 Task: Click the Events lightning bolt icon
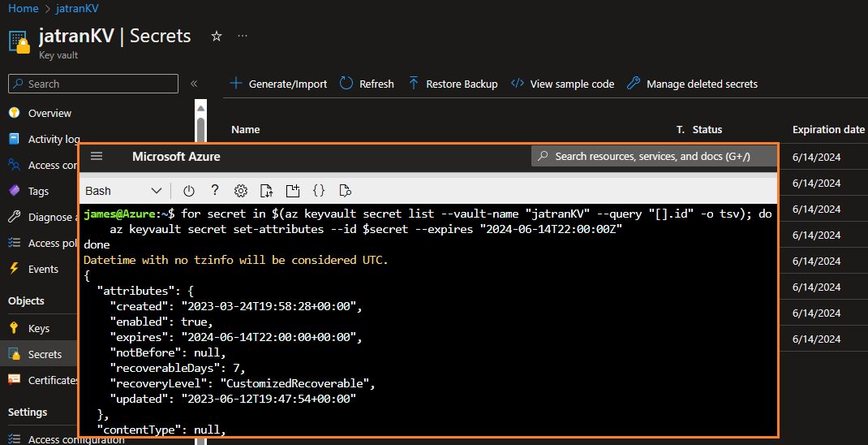15,269
